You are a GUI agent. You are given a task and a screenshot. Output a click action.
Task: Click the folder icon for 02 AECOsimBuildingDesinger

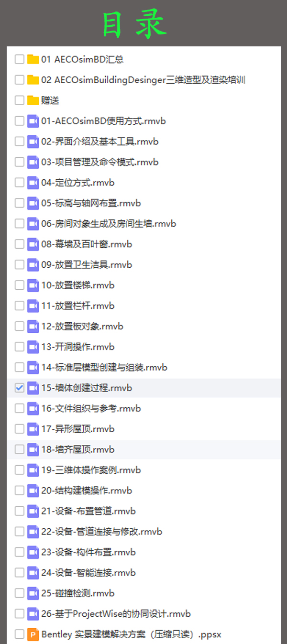click(x=33, y=80)
